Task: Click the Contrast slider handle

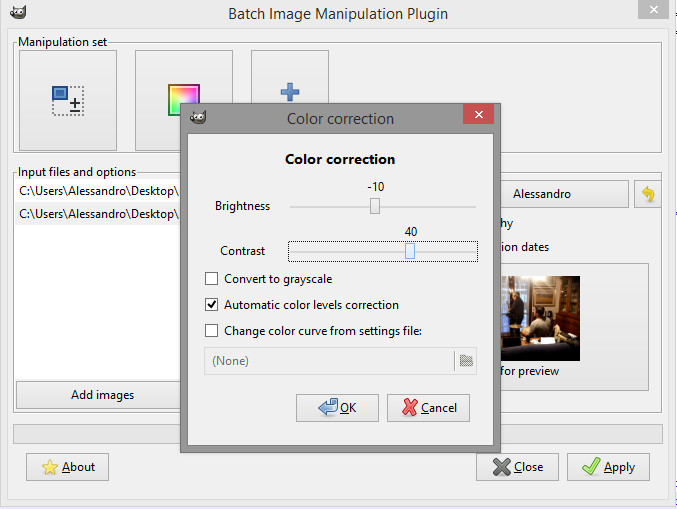Action: tap(410, 251)
